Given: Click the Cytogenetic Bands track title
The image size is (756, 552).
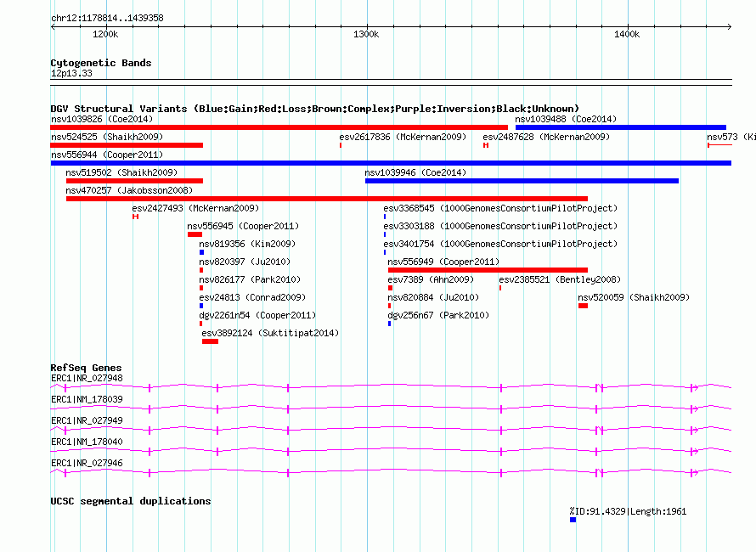Looking at the screenshot, I should [101, 63].
